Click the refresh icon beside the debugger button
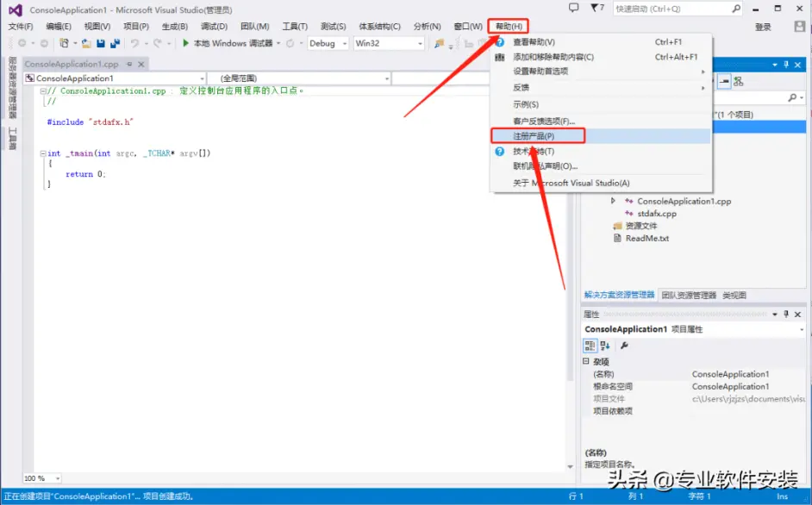Image resolution: width=812 pixels, height=505 pixels. 290,43
